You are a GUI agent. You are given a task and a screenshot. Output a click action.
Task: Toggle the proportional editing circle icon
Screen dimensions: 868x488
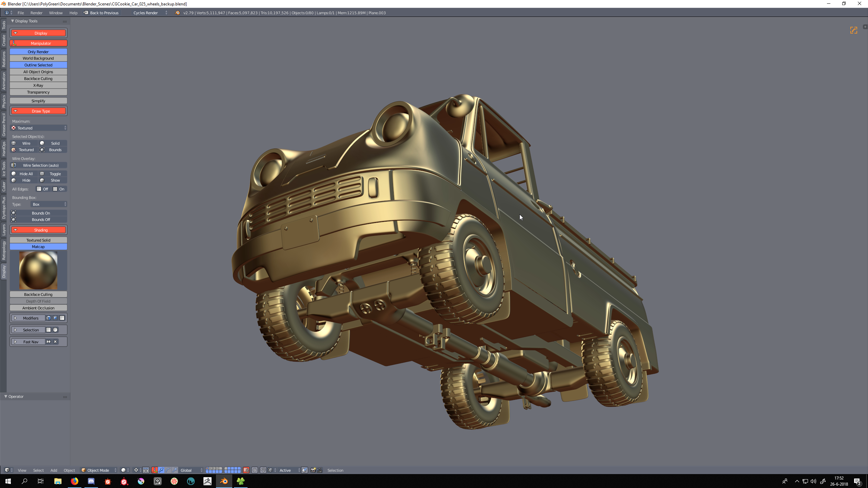255,470
